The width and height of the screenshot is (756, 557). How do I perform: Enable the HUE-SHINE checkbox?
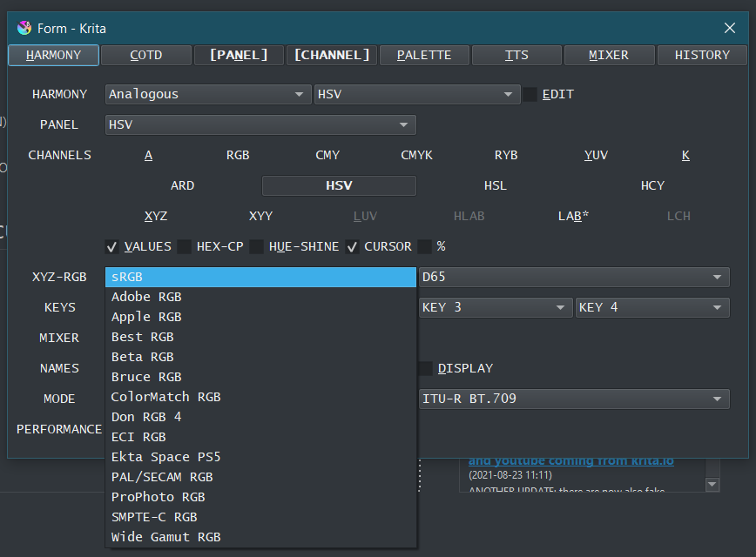257,246
